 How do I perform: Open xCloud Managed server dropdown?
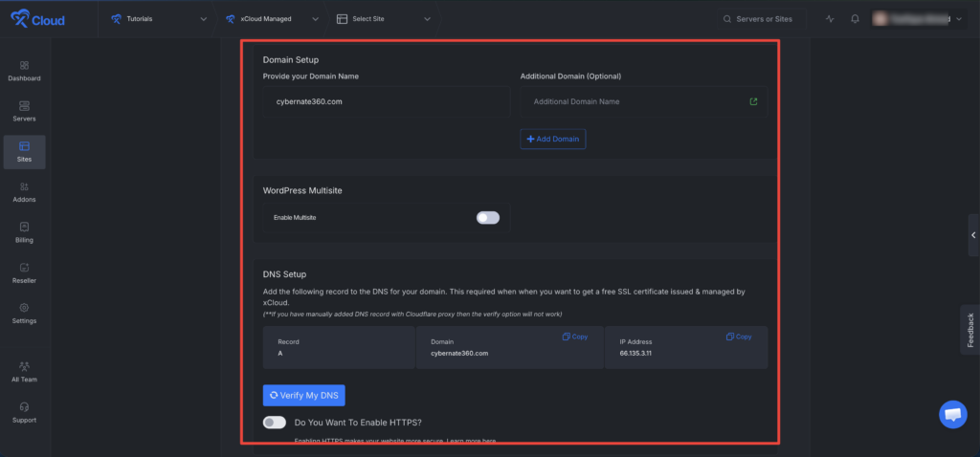[272, 19]
